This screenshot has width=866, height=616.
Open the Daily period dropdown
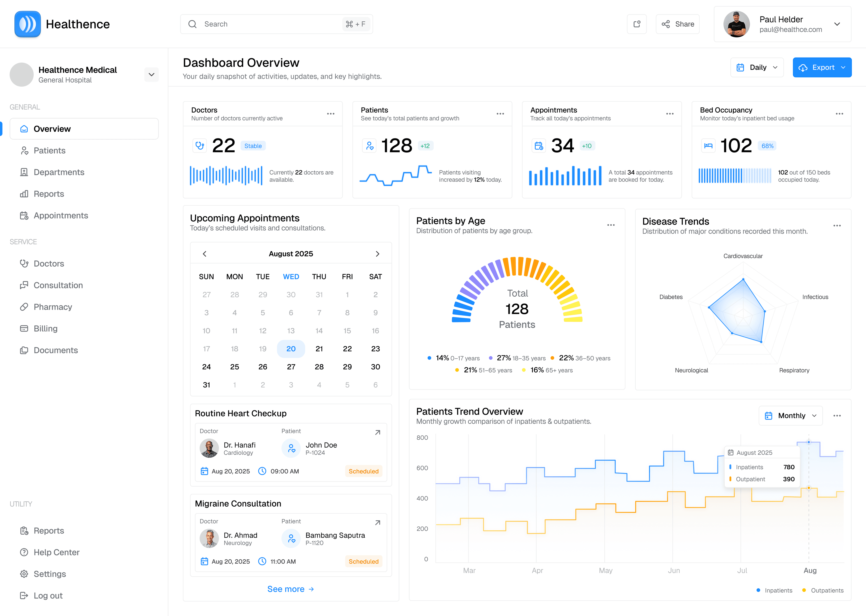click(x=757, y=67)
